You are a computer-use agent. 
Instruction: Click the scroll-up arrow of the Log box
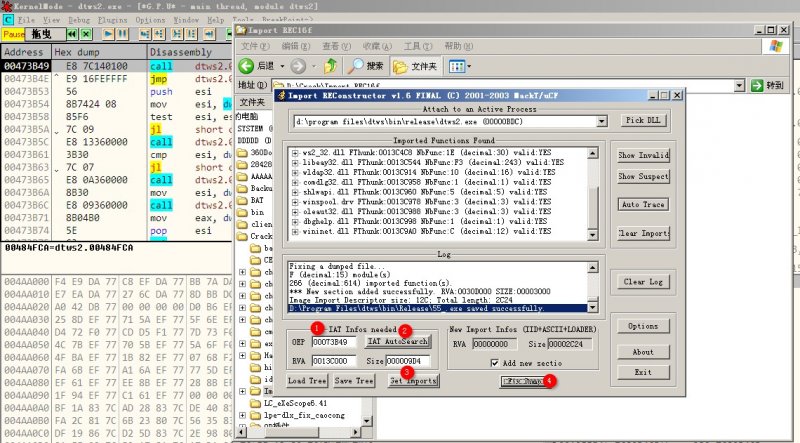593,267
